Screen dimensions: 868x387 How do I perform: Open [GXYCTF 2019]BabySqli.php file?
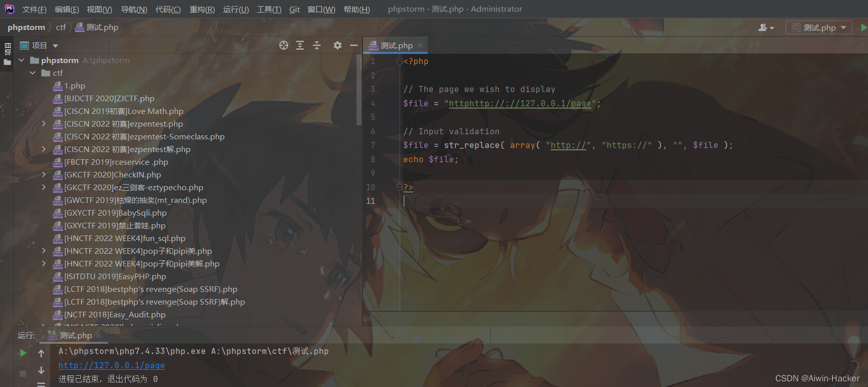pyautogui.click(x=110, y=213)
